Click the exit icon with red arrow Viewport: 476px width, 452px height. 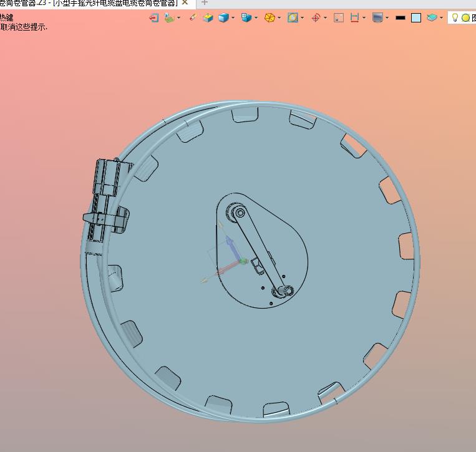click(154, 18)
